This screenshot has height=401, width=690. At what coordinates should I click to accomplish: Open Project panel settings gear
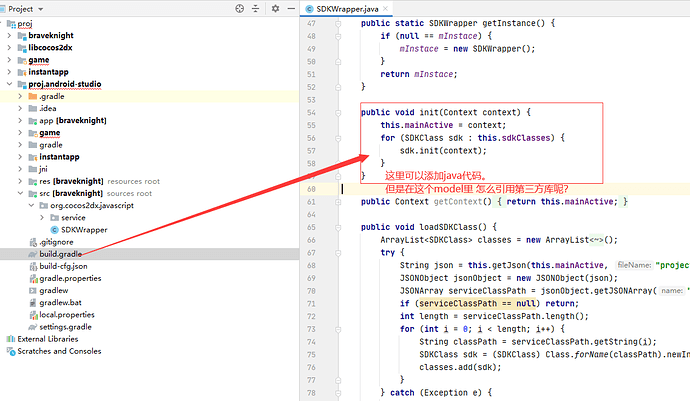point(275,8)
